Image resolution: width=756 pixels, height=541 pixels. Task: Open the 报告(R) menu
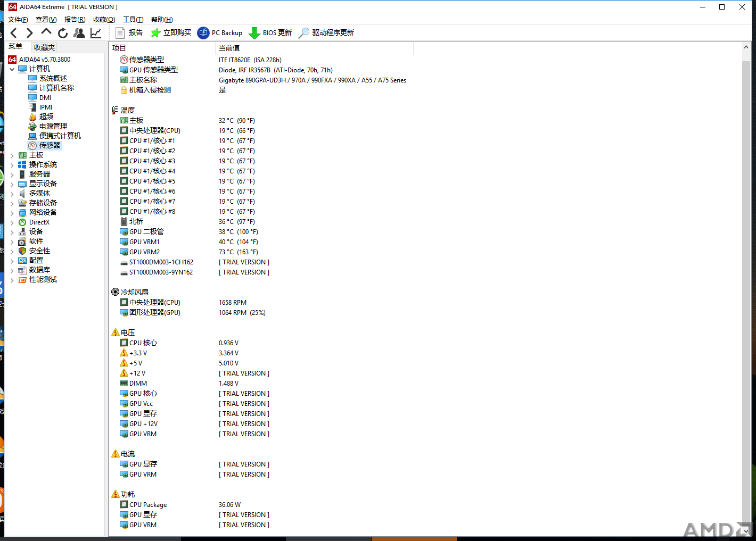click(x=75, y=20)
